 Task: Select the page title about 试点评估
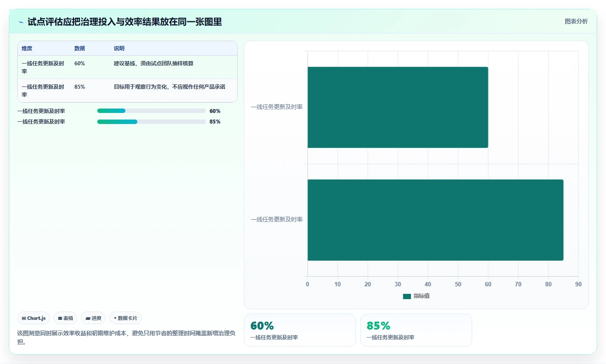125,22
